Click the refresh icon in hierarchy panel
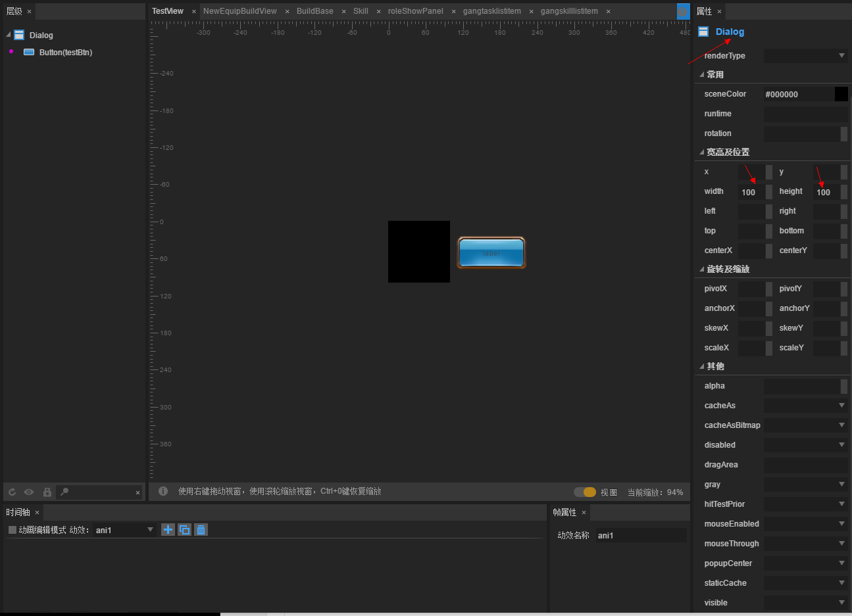852x616 pixels. pyautogui.click(x=12, y=492)
